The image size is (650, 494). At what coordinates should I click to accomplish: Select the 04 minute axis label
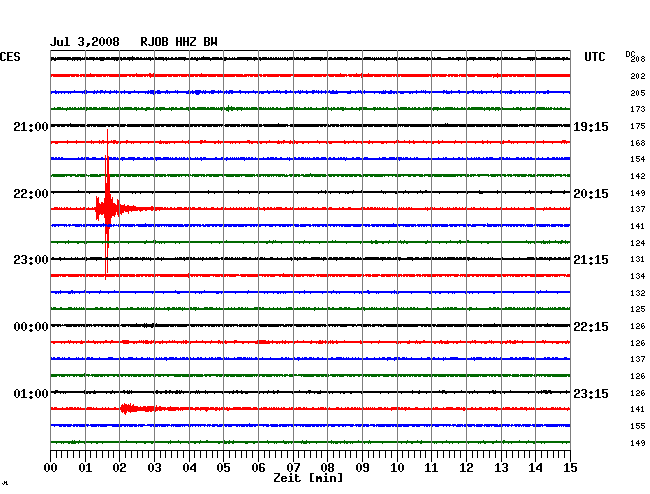[x=189, y=467]
